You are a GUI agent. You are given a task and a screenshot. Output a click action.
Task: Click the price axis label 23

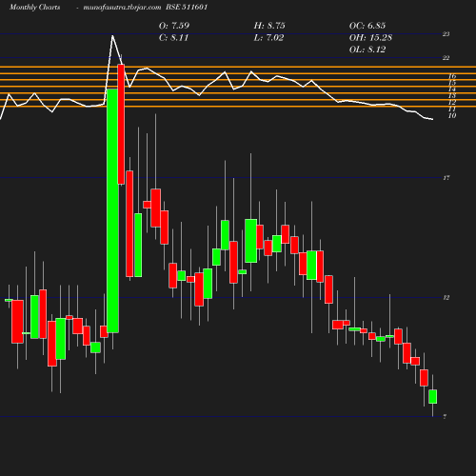coord(446,34)
